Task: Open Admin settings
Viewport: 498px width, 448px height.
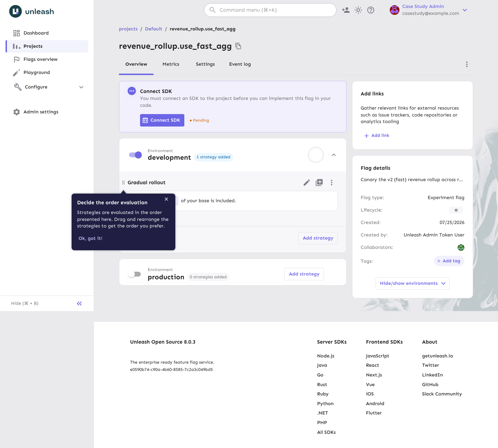Action: [x=47, y=112]
